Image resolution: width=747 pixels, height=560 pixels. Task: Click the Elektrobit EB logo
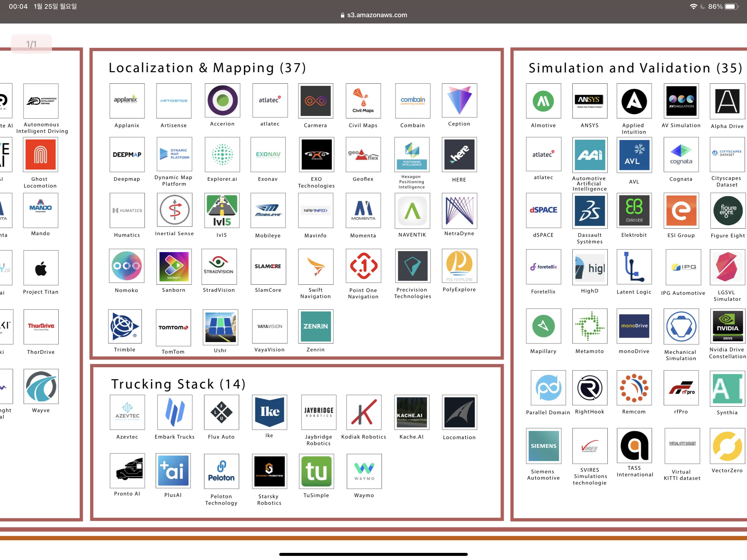click(x=634, y=211)
